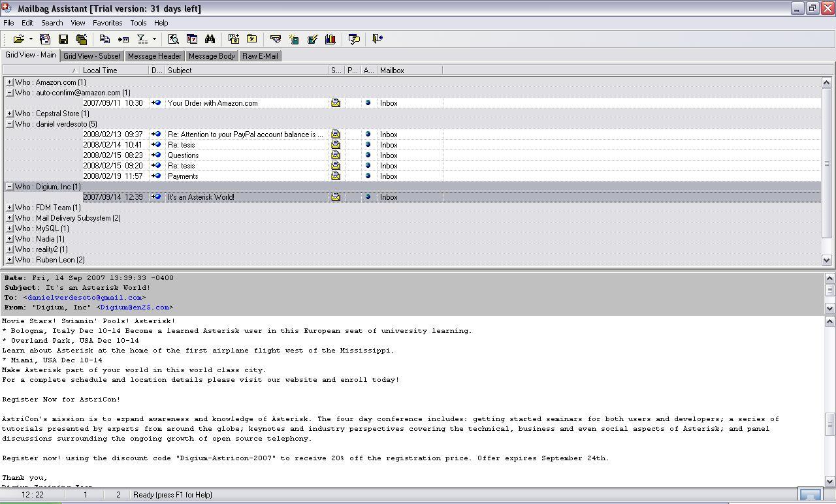This screenshot has width=836, height=504.
Task: Click the stacked folders icon right of save
Action: [x=82, y=39]
